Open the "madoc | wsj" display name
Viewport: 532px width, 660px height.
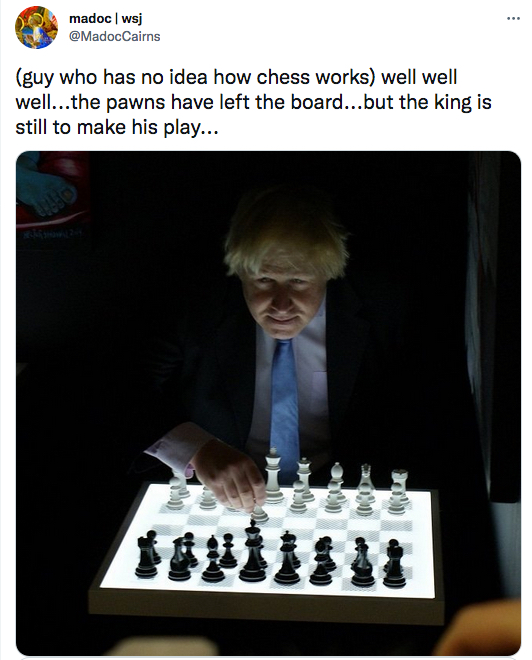[x=106, y=19]
